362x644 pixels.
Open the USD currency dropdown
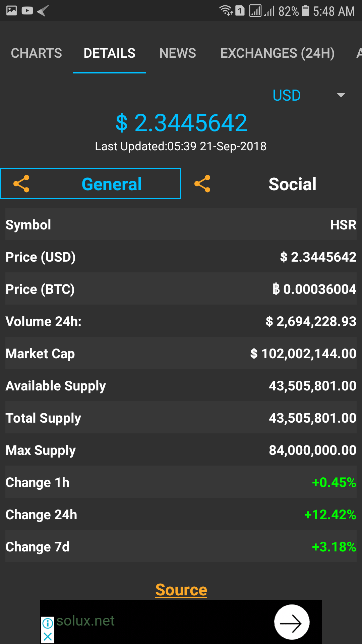(x=287, y=96)
